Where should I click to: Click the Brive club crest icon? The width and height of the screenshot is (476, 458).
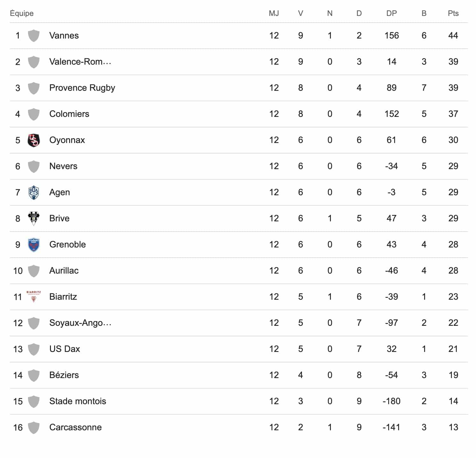point(33,218)
